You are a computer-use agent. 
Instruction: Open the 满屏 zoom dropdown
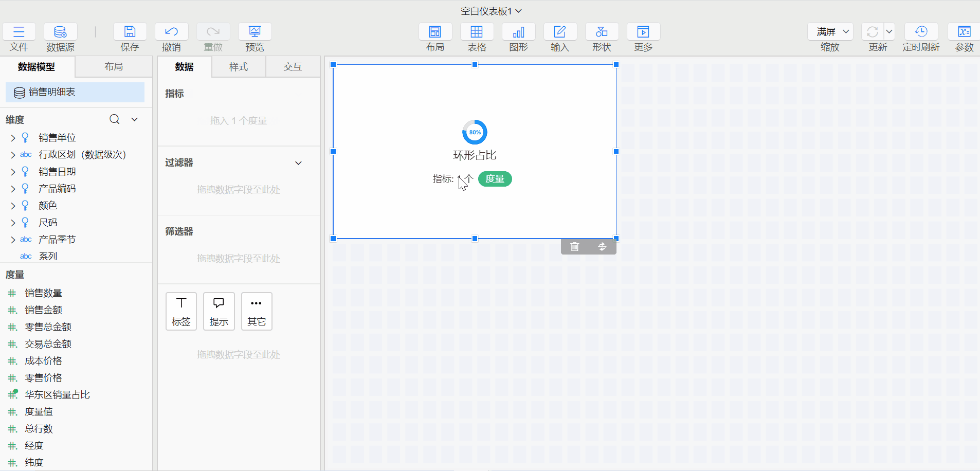tap(830, 32)
